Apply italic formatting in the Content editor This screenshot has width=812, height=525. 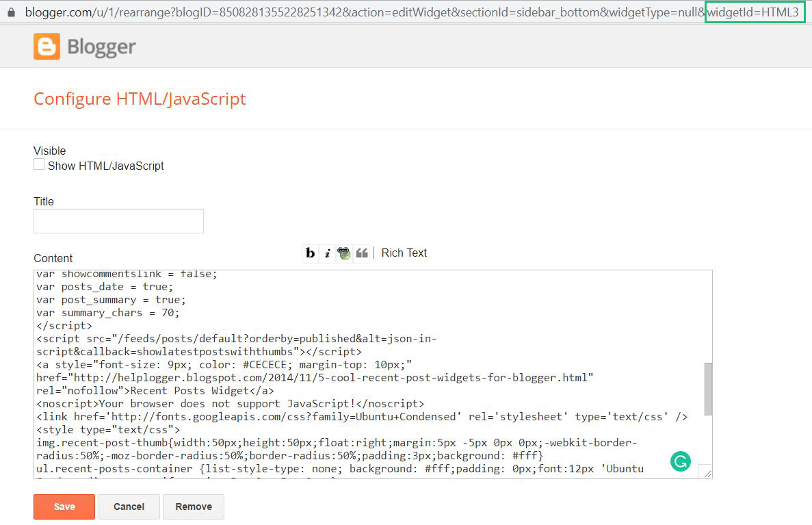[328, 253]
